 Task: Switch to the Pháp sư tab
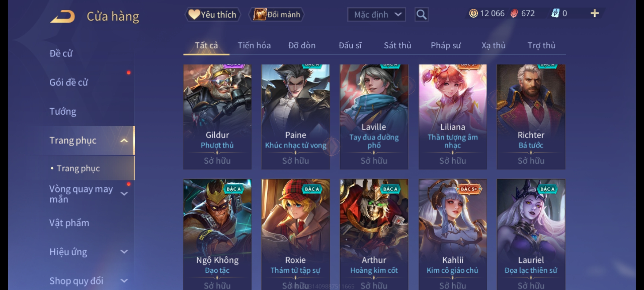(x=446, y=45)
